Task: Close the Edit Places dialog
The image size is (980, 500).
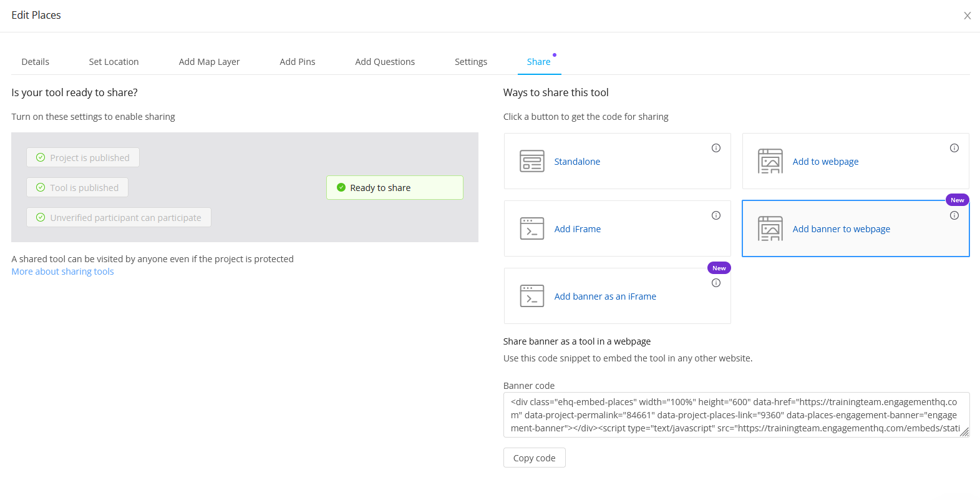Action: coord(968,16)
